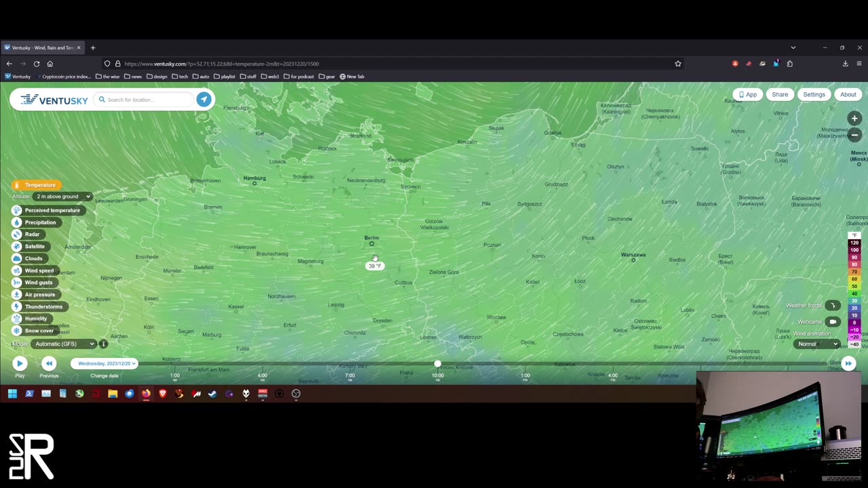Click the Ventusky logo
868x488 pixels.
point(54,100)
